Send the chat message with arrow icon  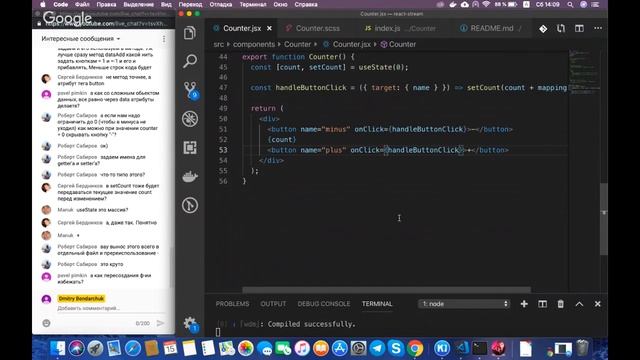pyautogui.click(x=160, y=323)
